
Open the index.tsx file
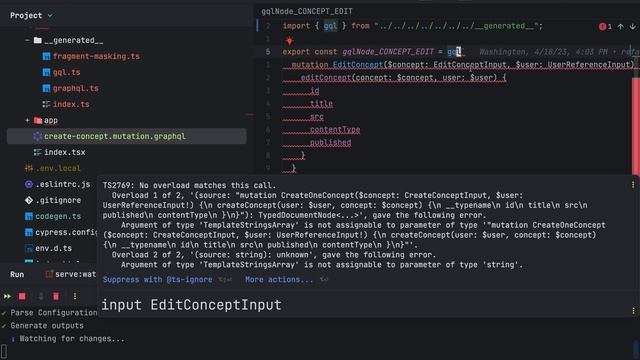point(64,152)
